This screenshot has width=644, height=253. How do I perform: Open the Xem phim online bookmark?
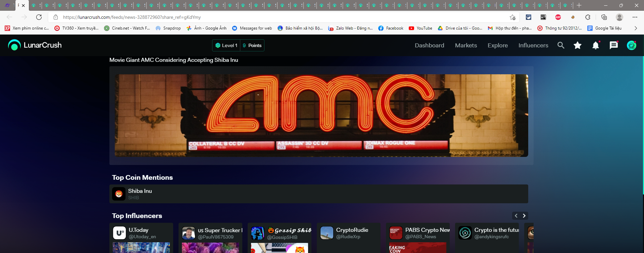27,28
